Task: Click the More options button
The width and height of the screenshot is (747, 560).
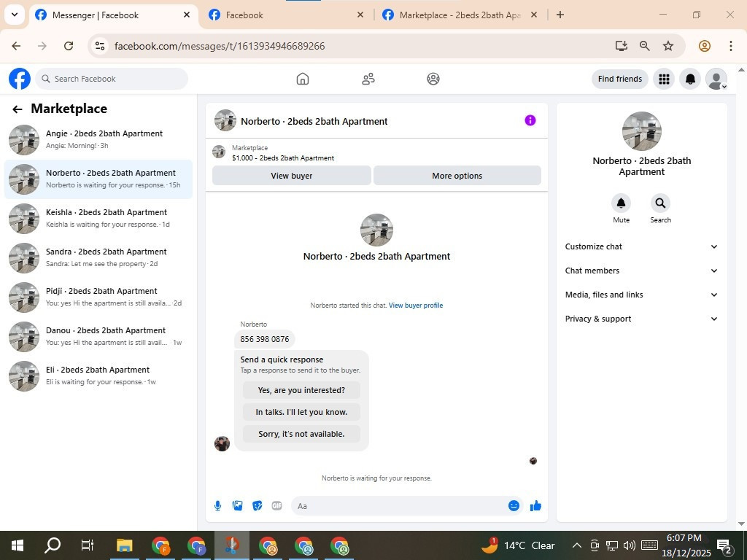Action: (457, 175)
